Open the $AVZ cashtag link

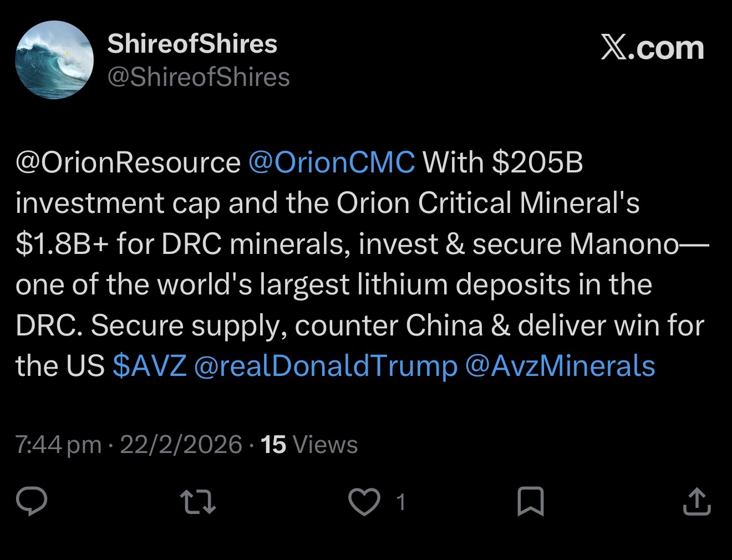point(149,366)
